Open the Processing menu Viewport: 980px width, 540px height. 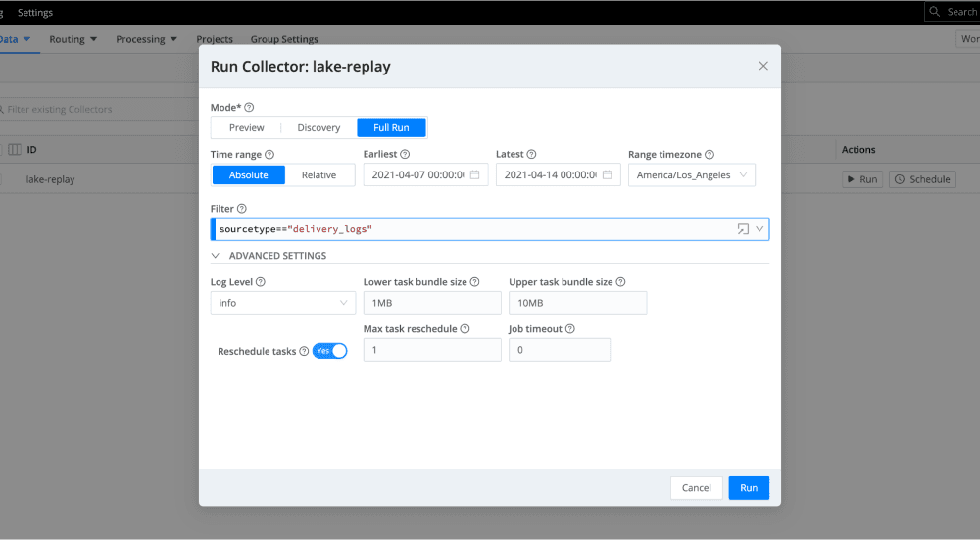pos(146,39)
